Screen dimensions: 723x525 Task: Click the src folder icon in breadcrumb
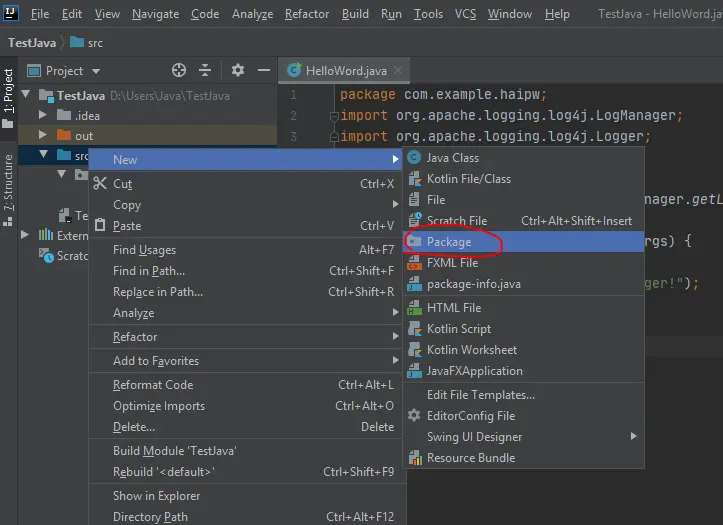pos(77,42)
